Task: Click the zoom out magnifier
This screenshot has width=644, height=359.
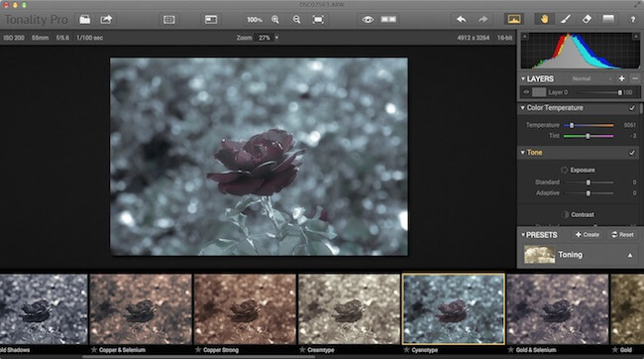Action: pyautogui.click(x=296, y=19)
